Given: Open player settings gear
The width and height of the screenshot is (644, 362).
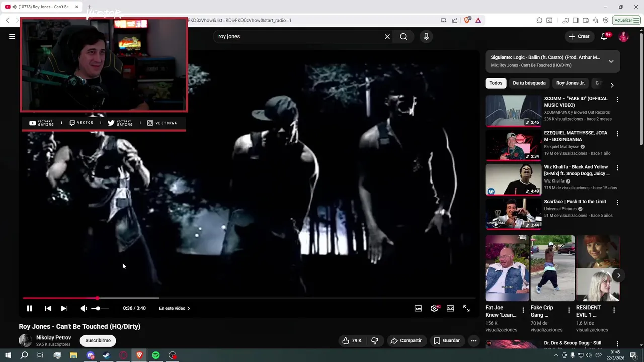Looking at the screenshot, I should coord(434,308).
